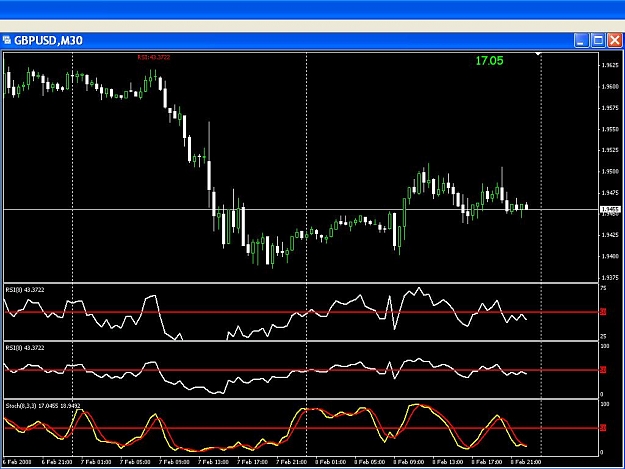Click the 6 Feb 21:00 time label
This screenshot has height=469, width=625.
(x=57, y=462)
